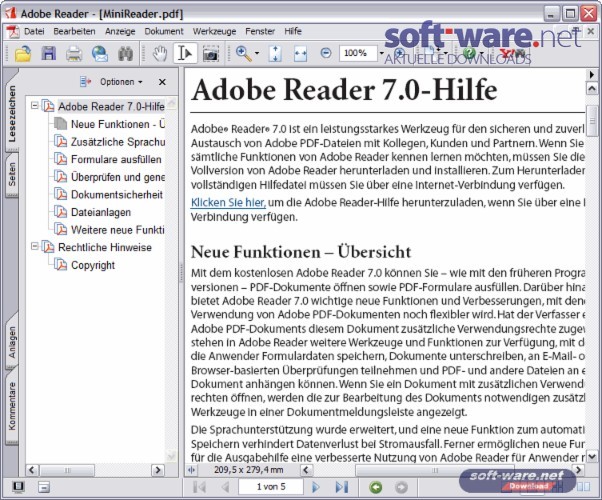Open the Werkzeuge menu
Image resolution: width=602 pixels, height=500 pixels.
(x=214, y=31)
